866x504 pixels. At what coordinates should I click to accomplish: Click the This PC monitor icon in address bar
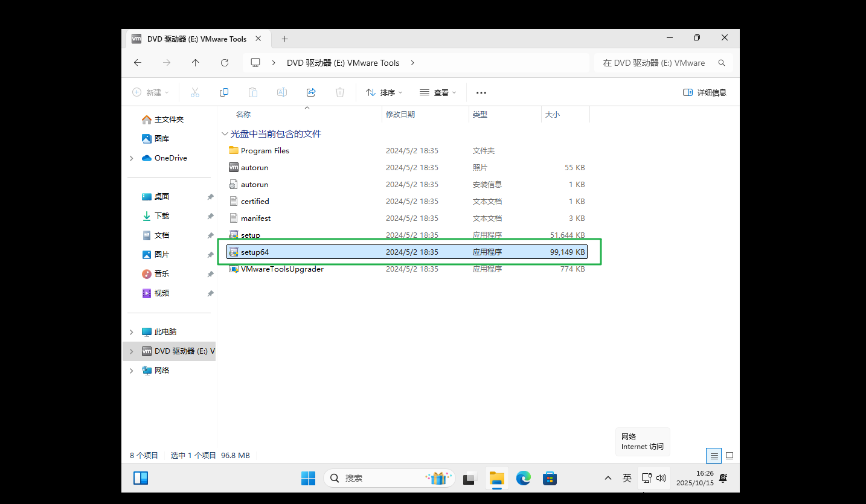tap(255, 63)
